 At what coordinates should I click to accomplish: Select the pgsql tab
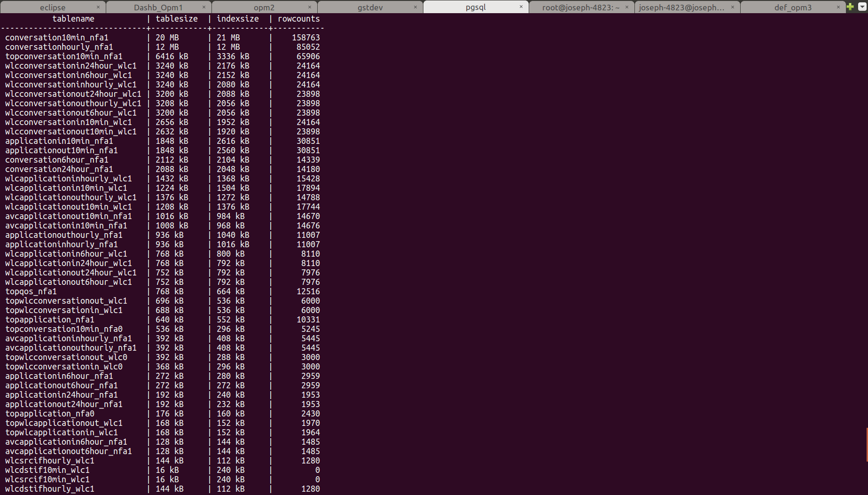pos(476,7)
